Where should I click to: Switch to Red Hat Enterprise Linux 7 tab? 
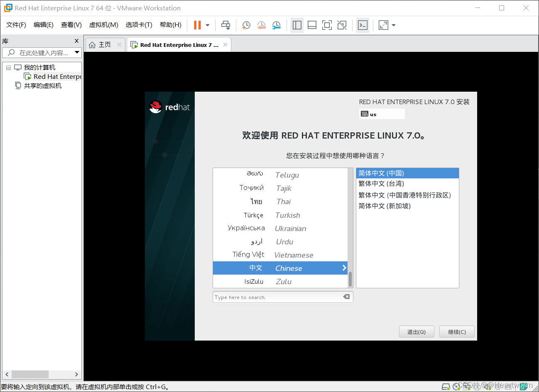click(179, 45)
